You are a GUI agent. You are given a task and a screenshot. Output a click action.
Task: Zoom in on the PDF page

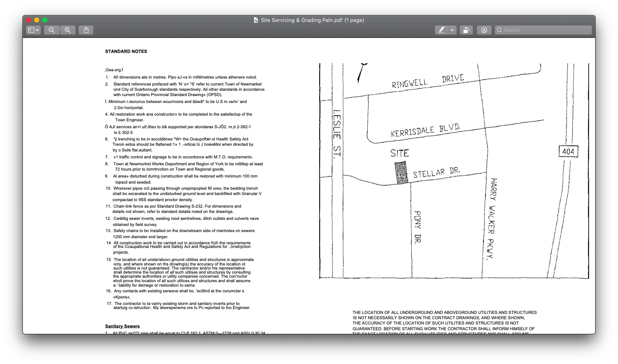point(68,30)
